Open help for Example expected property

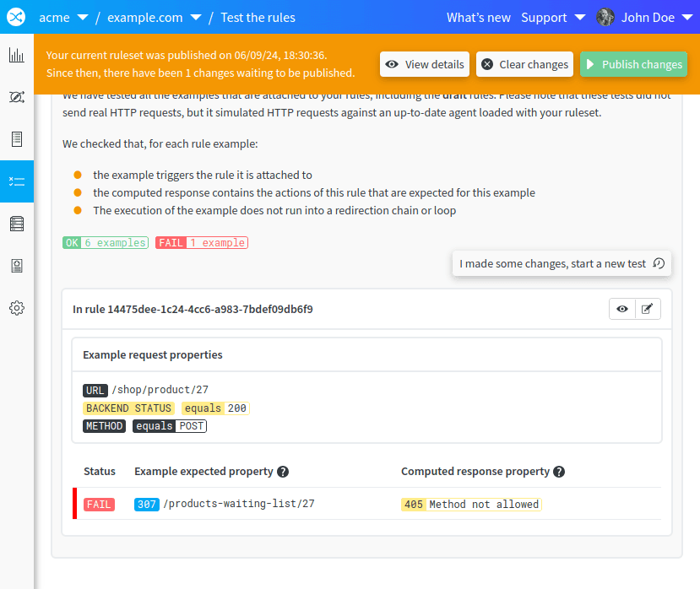283,472
